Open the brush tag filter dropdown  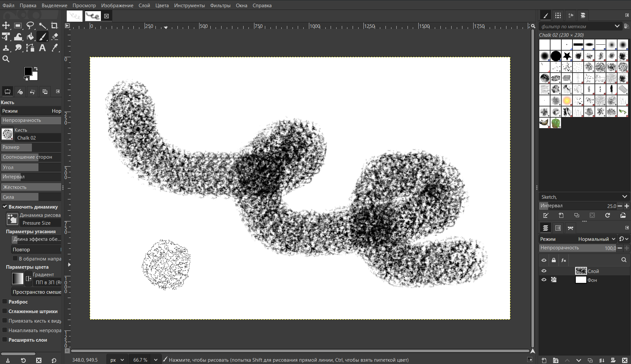coord(617,26)
